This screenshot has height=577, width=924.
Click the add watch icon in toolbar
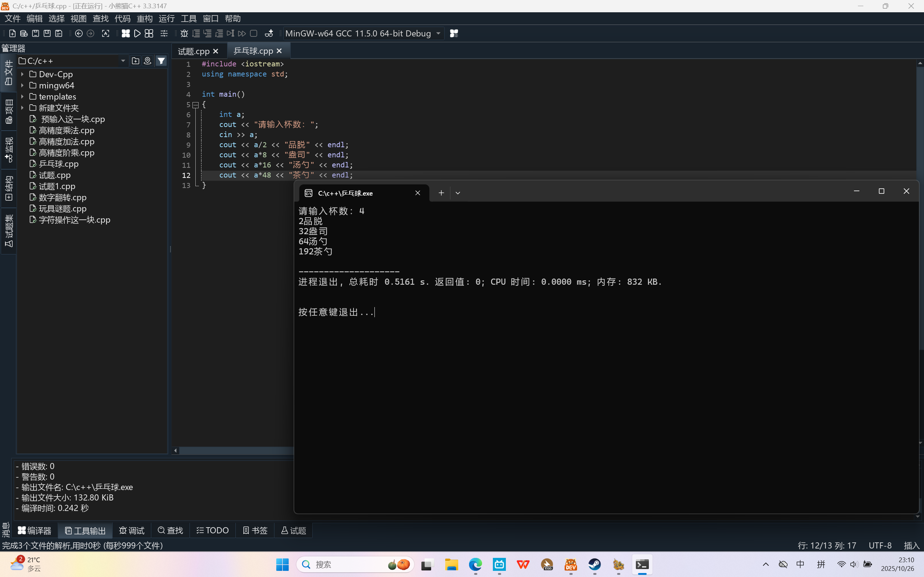click(x=269, y=34)
